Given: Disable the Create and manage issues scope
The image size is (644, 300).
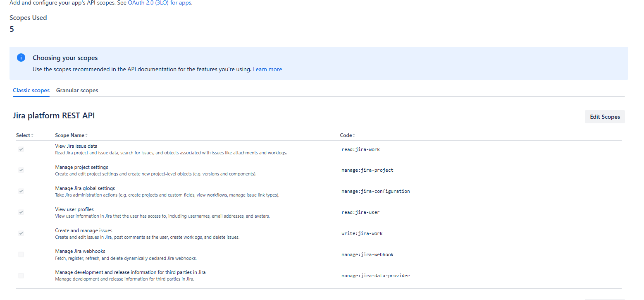Looking at the screenshot, I should coord(21,233).
